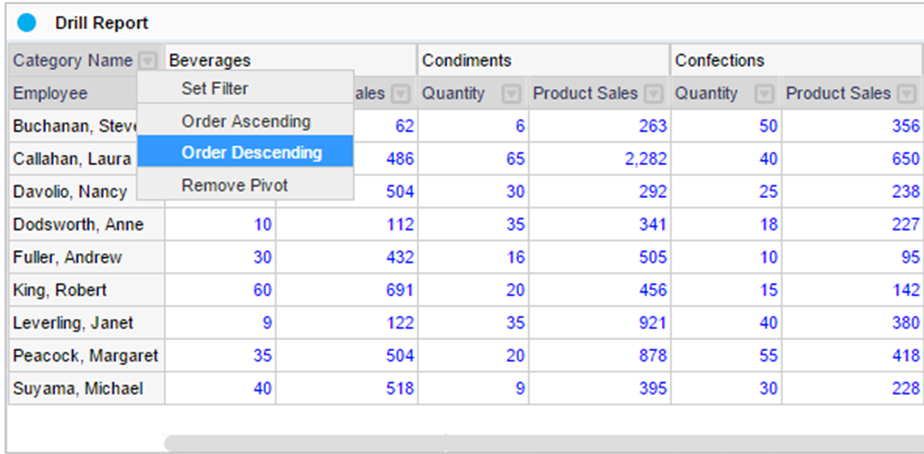Select the Suyama, Michael row header
The image size is (924, 454).
pyautogui.click(x=79, y=389)
